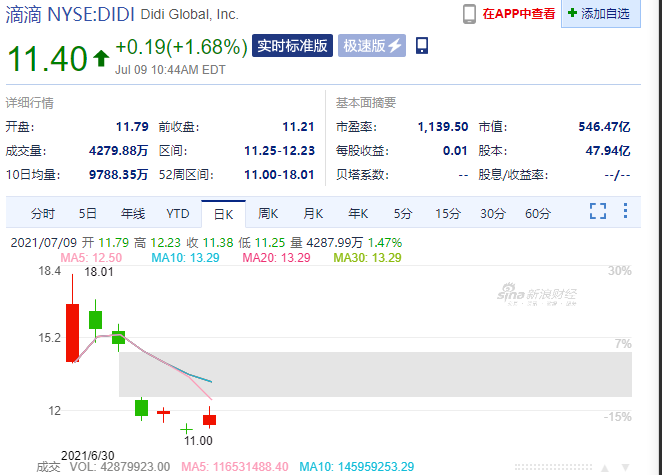662x475 pixels.
Task: Click the MA20: 13.29 indicator label
Action: click(x=277, y=258)
